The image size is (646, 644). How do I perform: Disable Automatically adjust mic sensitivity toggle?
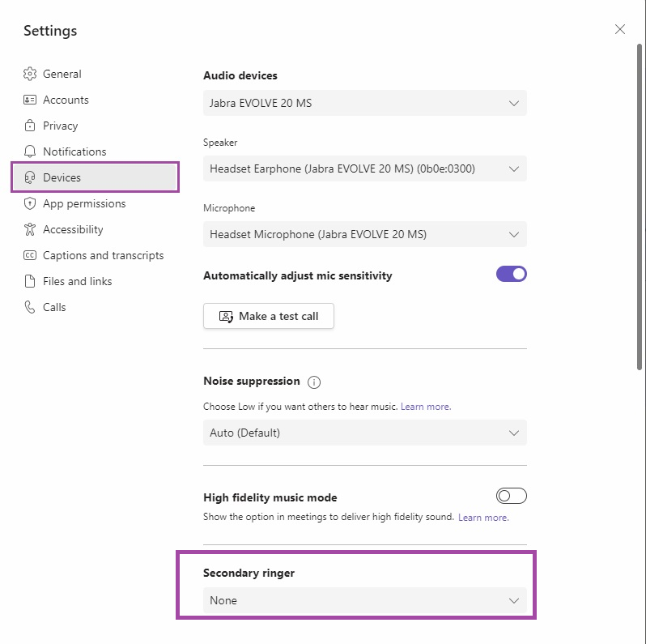(512, 274)
